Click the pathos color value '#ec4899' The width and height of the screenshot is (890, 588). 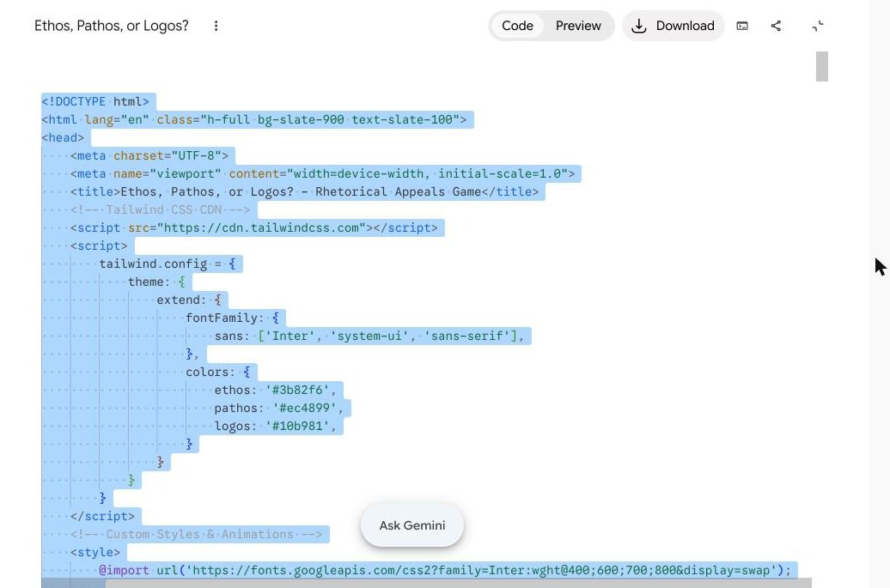coord(305,409)
